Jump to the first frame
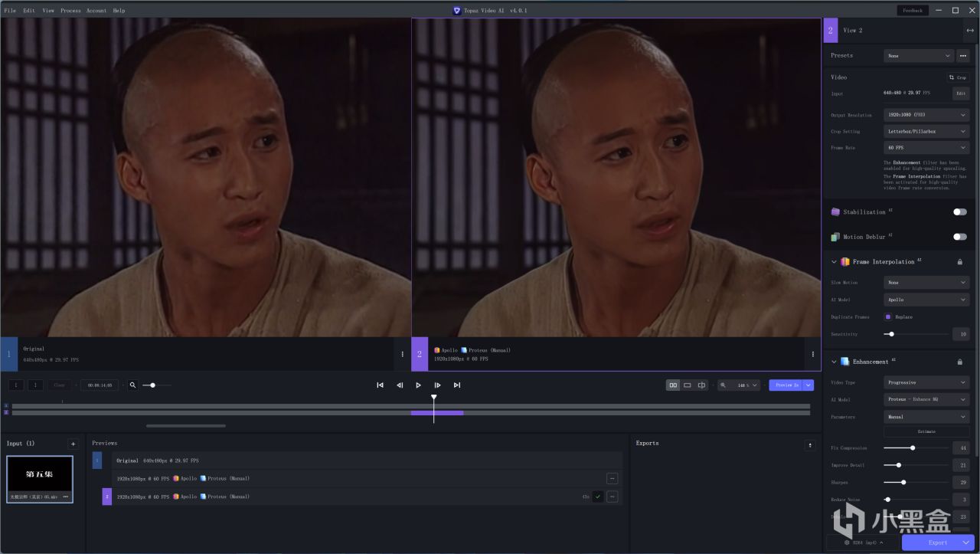Viewport: 980px width, 554px height. 380,385
